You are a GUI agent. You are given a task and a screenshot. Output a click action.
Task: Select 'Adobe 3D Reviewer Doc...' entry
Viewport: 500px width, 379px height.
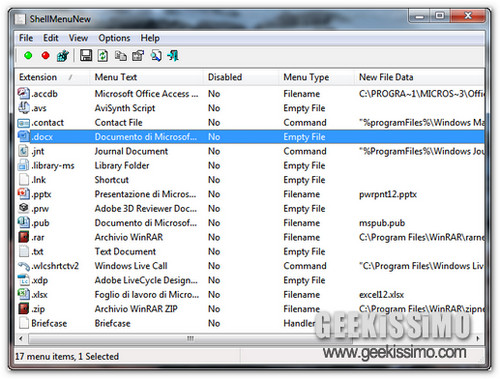[146, 208]
